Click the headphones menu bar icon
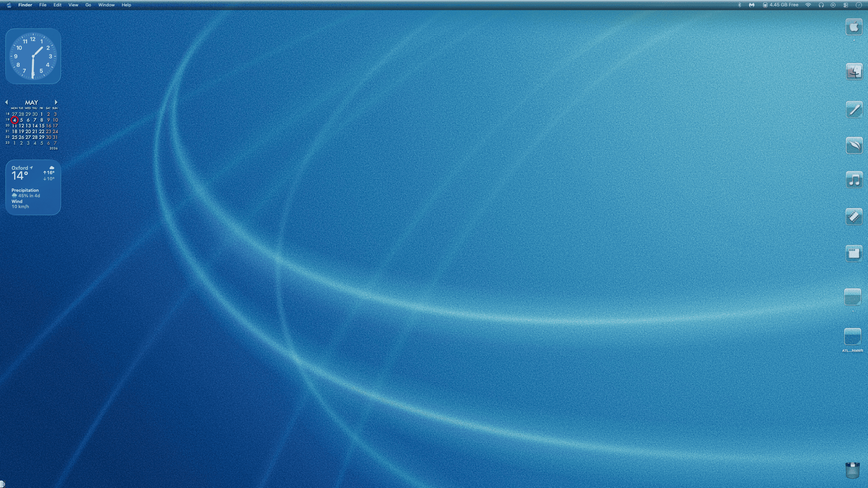The height and width of the screenshot is (488, 868). pos(821,5)
